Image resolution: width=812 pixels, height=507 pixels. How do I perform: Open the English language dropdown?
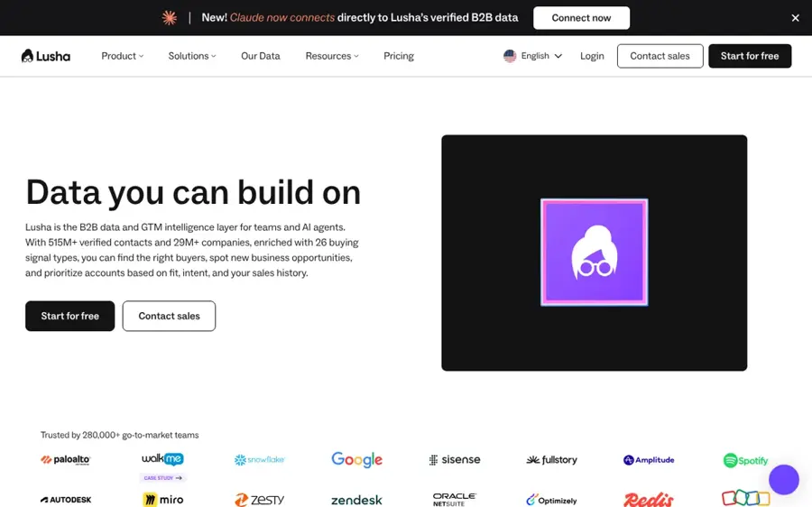click(533, 56)
